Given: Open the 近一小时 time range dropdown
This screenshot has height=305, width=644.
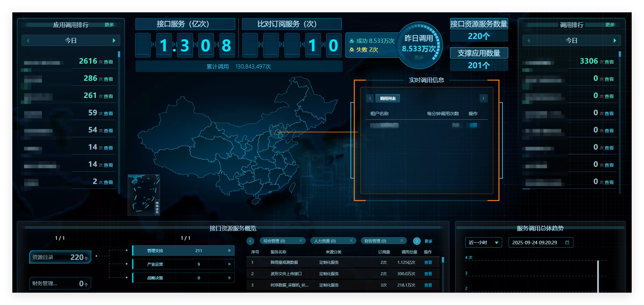Looking at the screenshot, I should [483, 242].
